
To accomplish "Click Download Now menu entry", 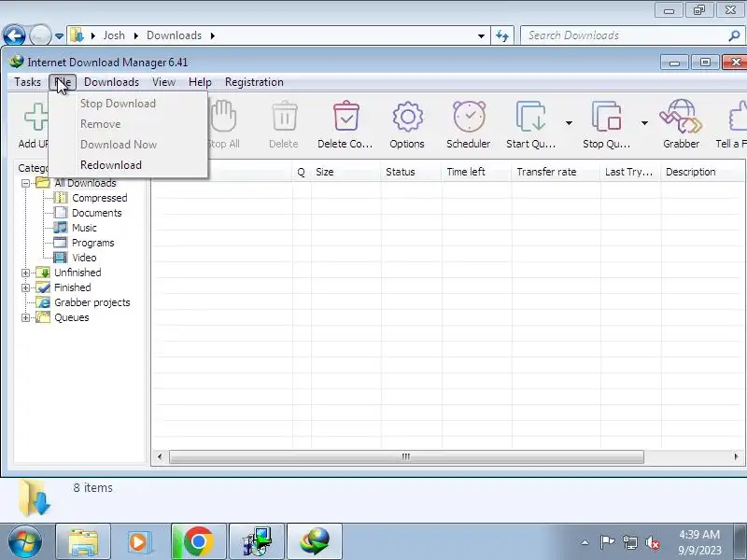I will click(x=129, y=145).
